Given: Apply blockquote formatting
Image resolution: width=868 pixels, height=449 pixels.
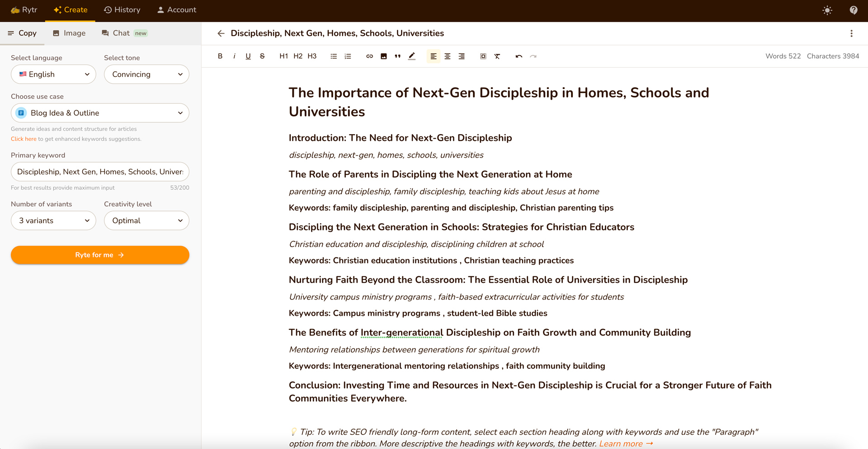Looking at the screenshot, I should pyautogui.click(x=397, y=56).
